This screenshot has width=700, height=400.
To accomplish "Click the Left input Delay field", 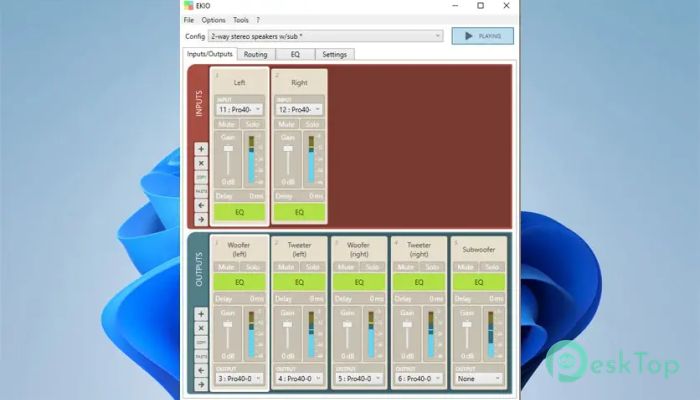I will point(239,196).
